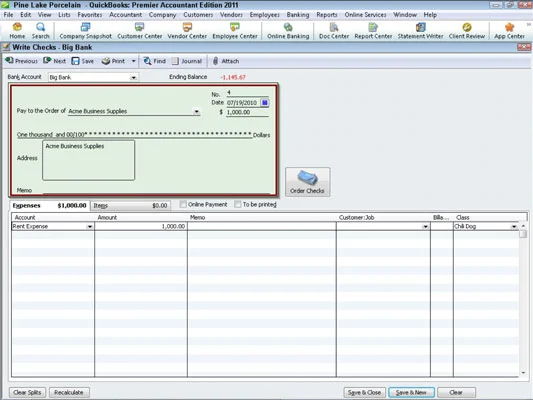This screenshot has height=400, width=533.
Task: Click the Order Checks button
Action: click(x=307, y=182)
